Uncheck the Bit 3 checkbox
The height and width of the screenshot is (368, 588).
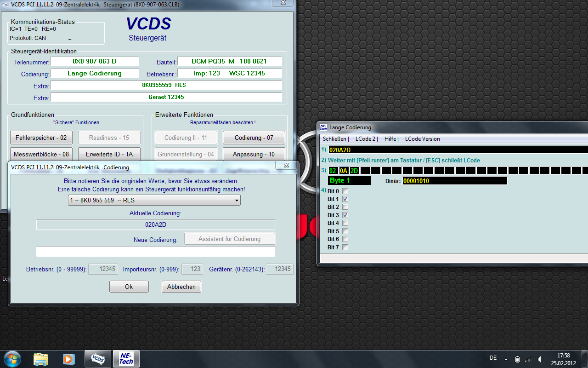(x=345, y=215)
